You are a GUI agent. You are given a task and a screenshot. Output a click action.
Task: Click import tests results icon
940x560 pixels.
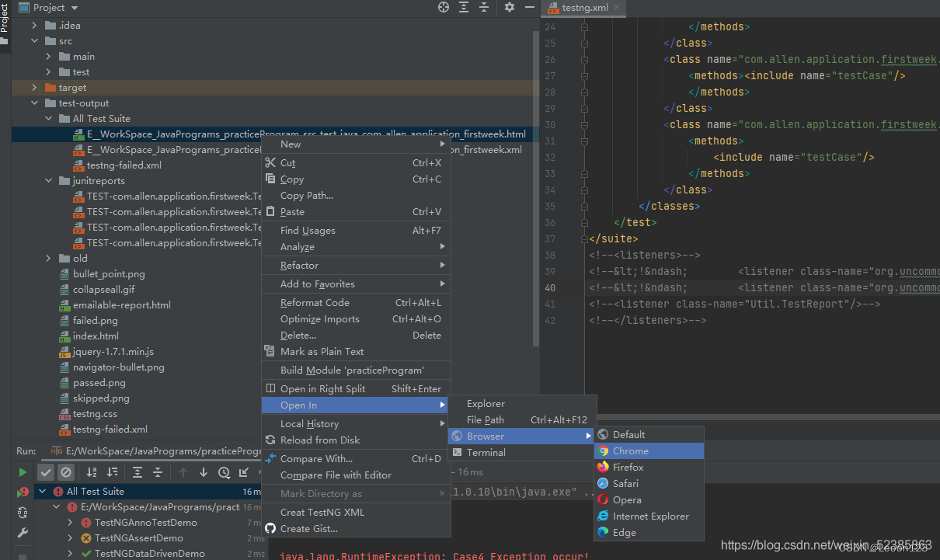244,472
